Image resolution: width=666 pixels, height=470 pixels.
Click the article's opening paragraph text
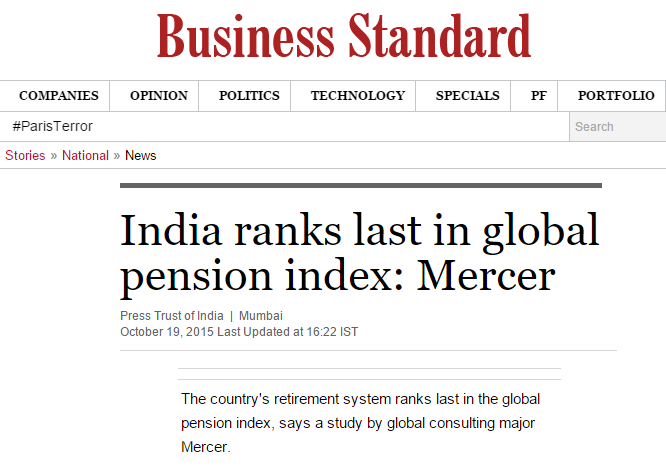[x=361, y=423]
